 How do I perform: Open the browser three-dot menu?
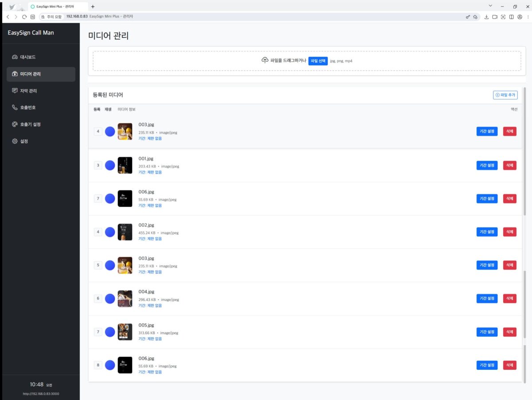click(527, 17)
